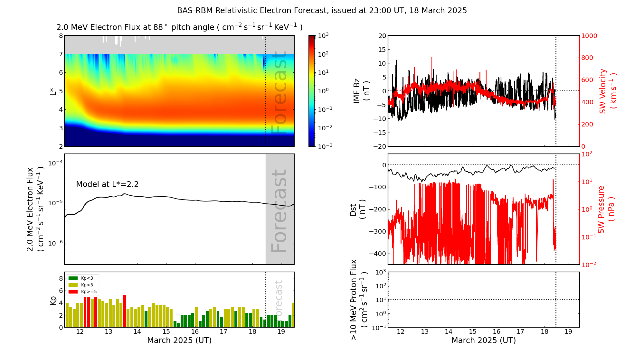Viewport: 644px width, 354px height.
Task: Click the 'Model at L*=2.2' annotation
Action: click(x=107, y=184)
